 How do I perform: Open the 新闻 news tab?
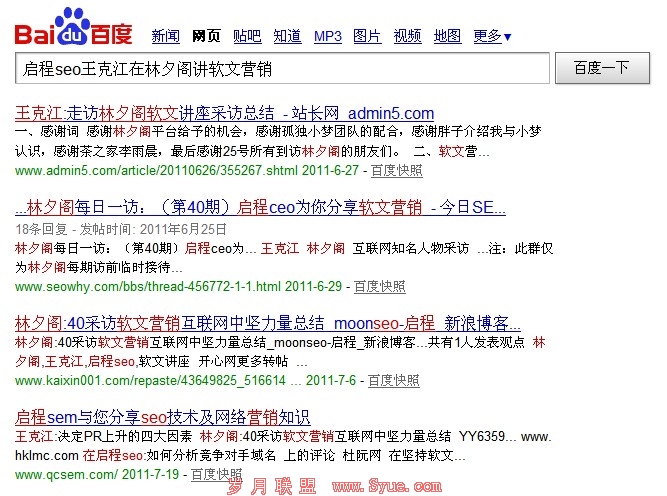(x=165, y=37)
